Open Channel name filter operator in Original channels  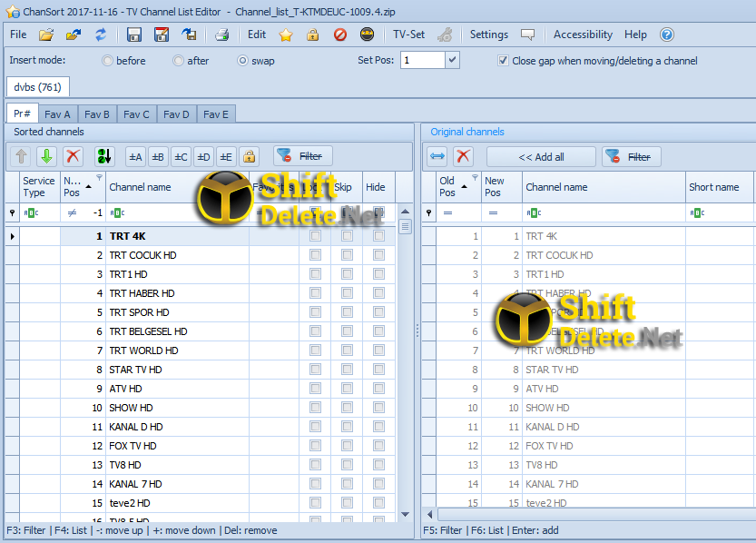click(x=534, y=212)
